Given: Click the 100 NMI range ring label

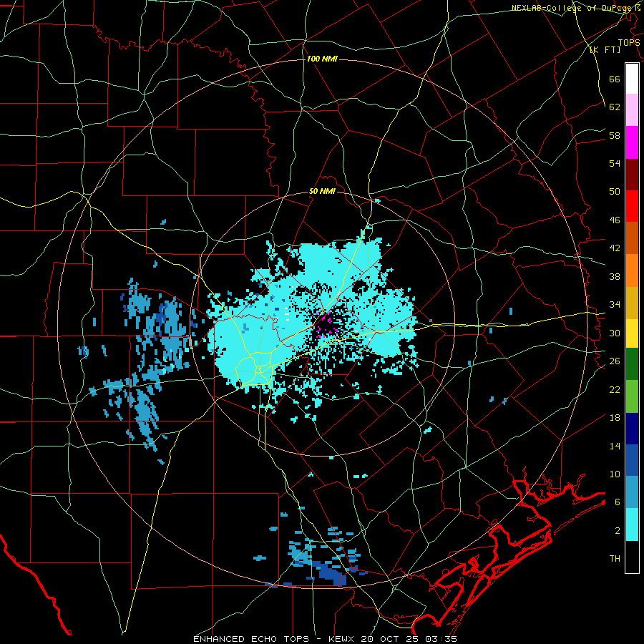Looking at the screenshot, I should [x=322, y=59].
